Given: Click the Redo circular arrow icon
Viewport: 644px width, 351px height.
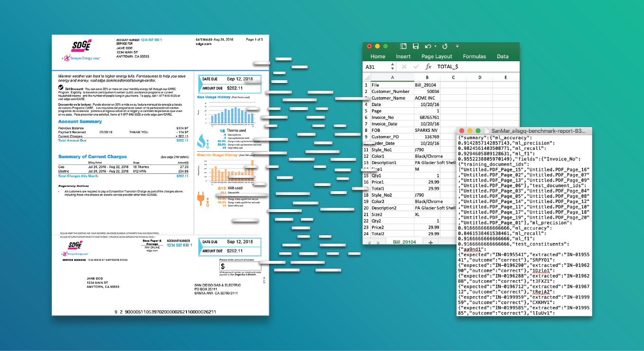Looking at the screenshot, I should (x=445, y=46).
